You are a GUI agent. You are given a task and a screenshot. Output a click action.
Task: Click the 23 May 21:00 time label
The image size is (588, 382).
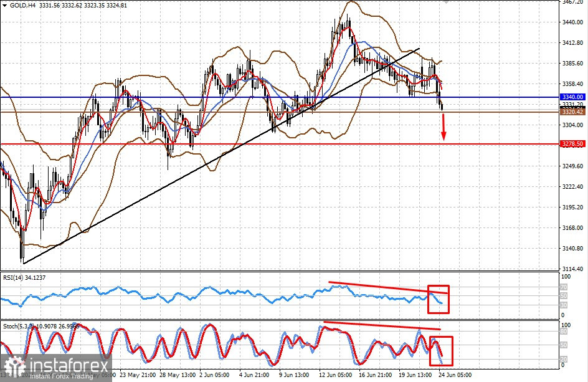[139, 375]
